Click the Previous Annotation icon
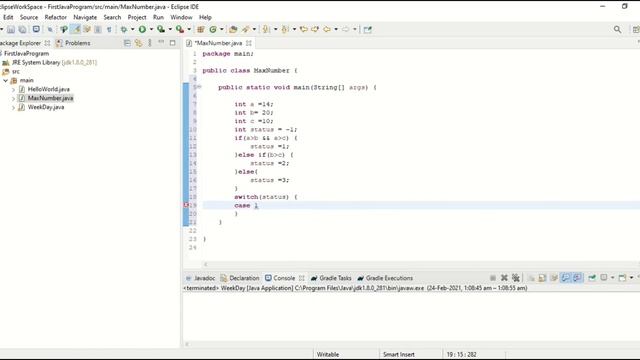Screen dimensions: 640x360 point(285,29)
